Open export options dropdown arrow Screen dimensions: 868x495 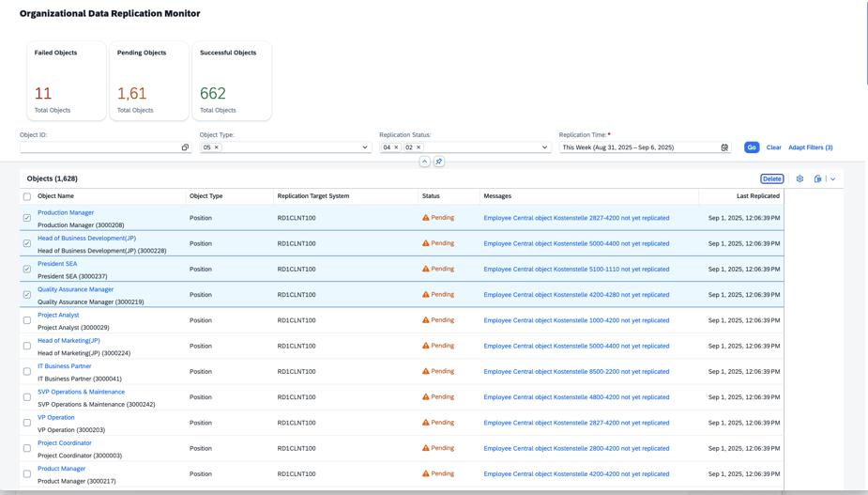point(832,179)
